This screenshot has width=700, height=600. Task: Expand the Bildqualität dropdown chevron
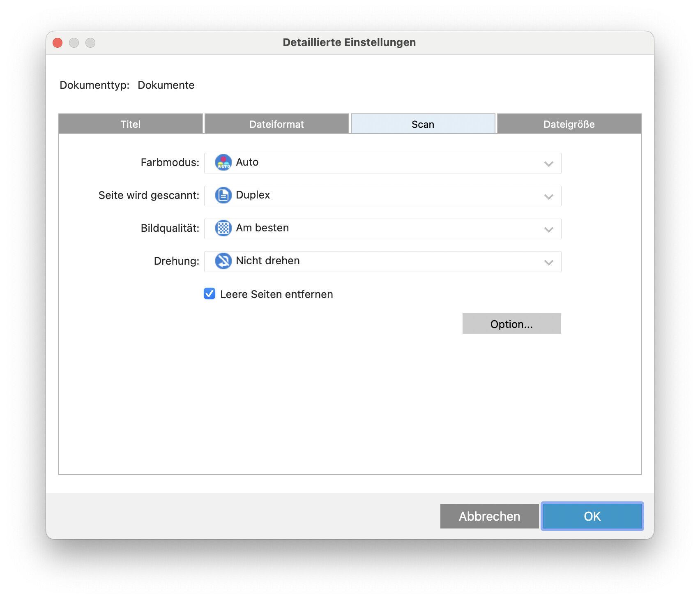[548, 229]
